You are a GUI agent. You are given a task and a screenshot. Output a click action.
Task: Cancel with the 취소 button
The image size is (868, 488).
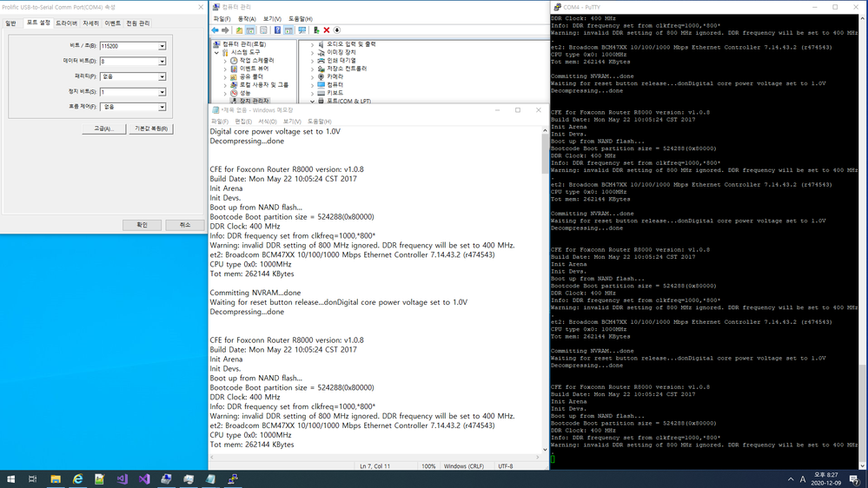tap(185, 225)
